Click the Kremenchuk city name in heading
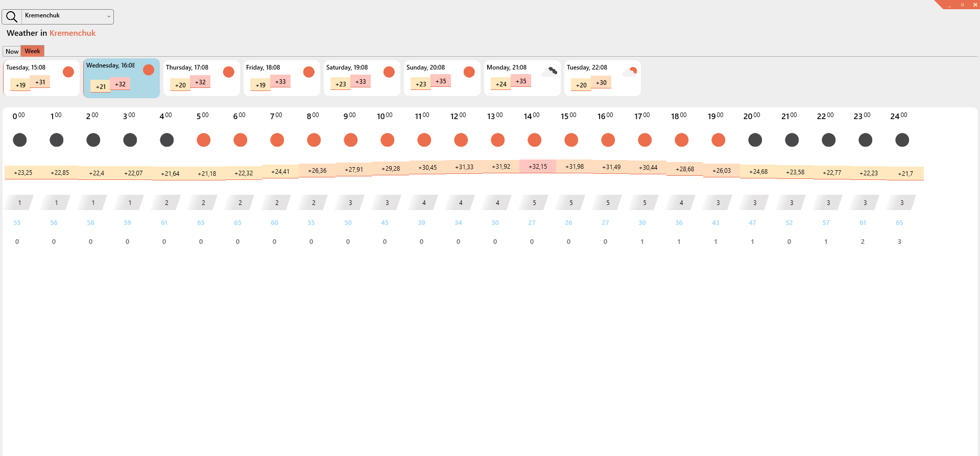 point(73,33)
